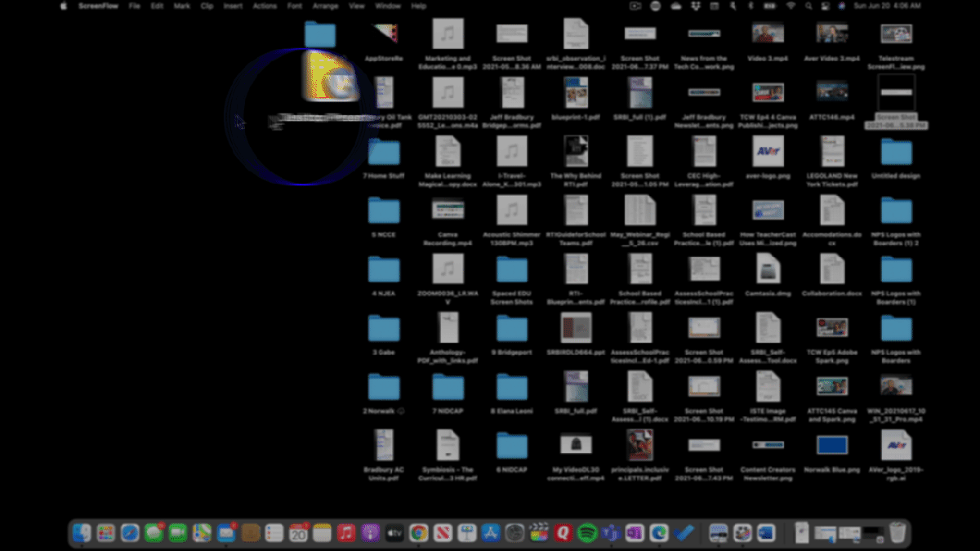Select the '2 Norwalk' folder

384,387
